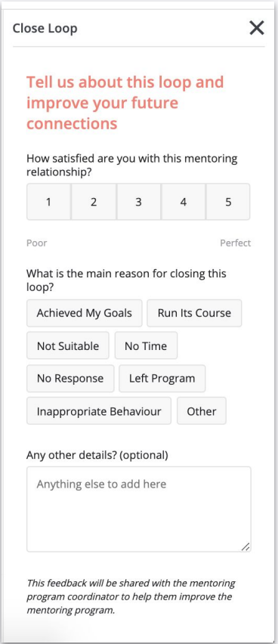Screen dimensions: 278x644
Task: Click the 'Perfect' scale label
Action: pos(235,243)
